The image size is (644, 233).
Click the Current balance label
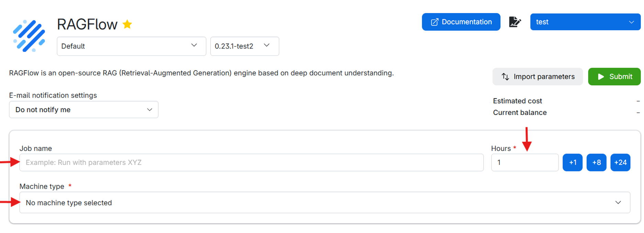click(x=520, y=113)
